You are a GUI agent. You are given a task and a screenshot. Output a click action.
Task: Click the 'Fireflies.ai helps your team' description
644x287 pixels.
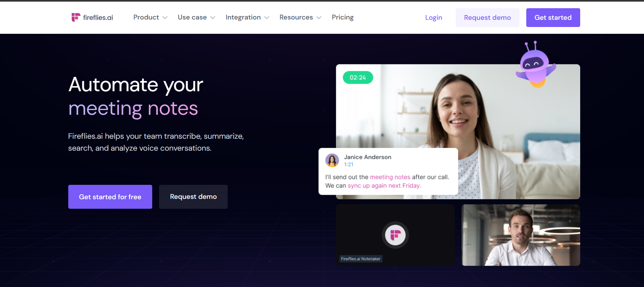pyautogui.click(x=156, y=142)
